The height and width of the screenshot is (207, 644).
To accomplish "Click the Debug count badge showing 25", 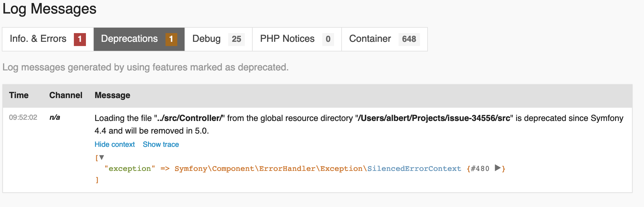I will [x=236, y=39].
